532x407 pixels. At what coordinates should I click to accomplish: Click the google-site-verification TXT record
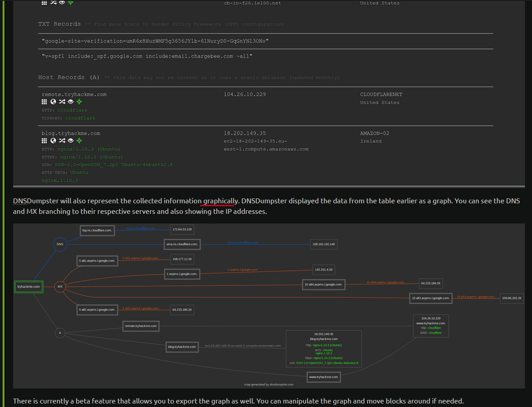pos(155,41)
